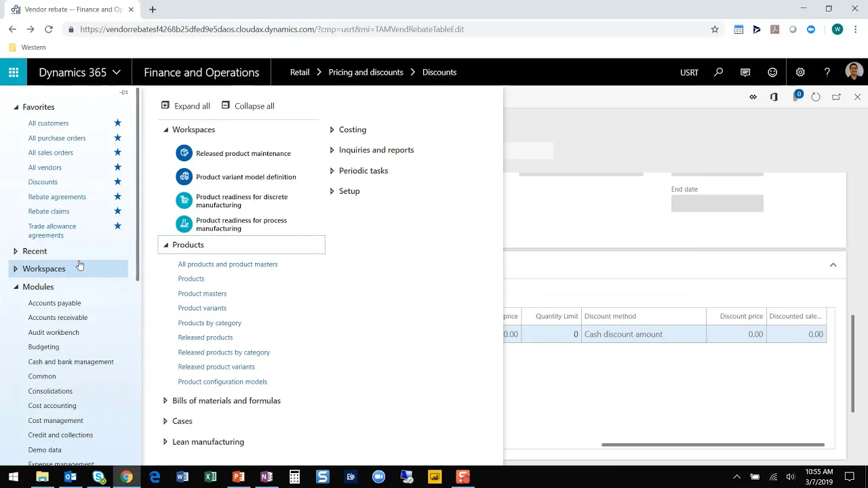Unfavorite All sales orders using its star

tap(117, 152)
